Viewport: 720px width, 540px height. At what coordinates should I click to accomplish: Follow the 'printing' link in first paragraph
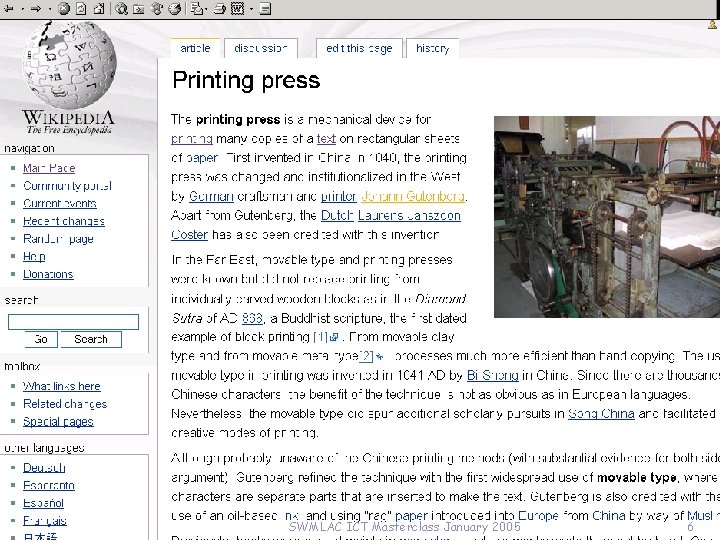coord(191,139)
